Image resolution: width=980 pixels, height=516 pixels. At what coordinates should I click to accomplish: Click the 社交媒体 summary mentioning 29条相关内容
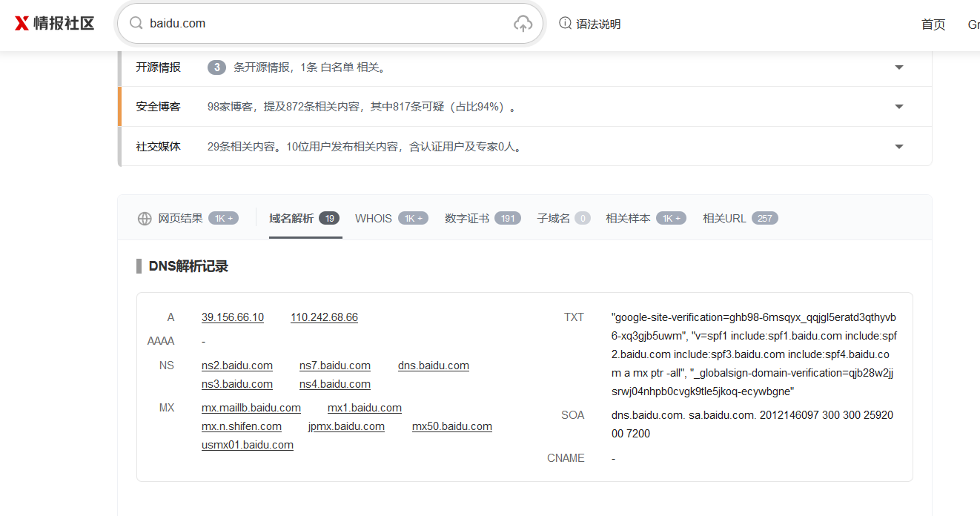[366, 147]
